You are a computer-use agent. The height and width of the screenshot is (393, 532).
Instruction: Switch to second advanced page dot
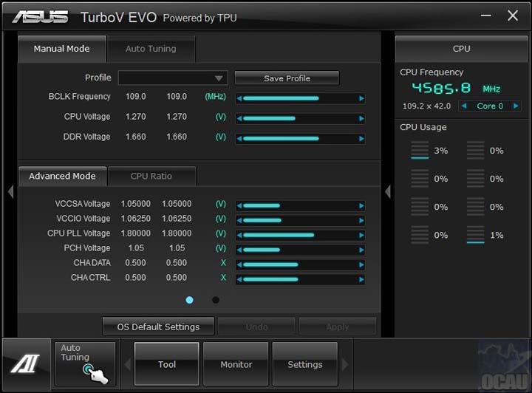pos(216,300)
